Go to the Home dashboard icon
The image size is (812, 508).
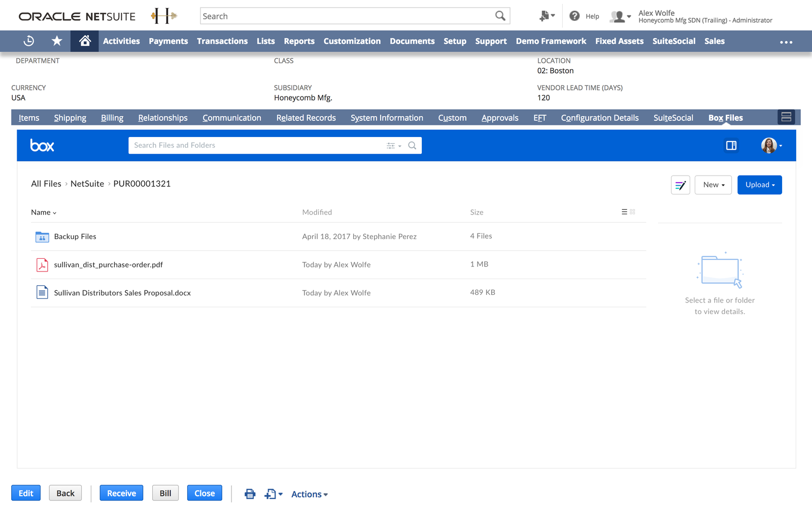85,41
